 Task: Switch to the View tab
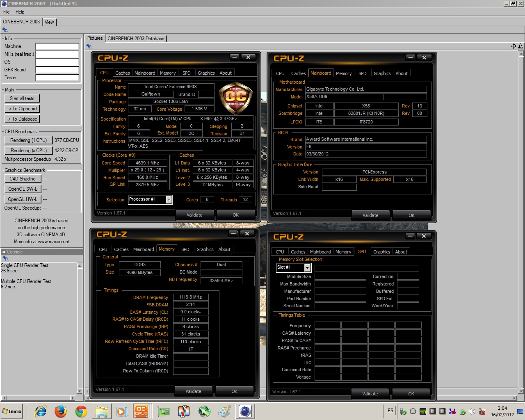coord(49,22)
